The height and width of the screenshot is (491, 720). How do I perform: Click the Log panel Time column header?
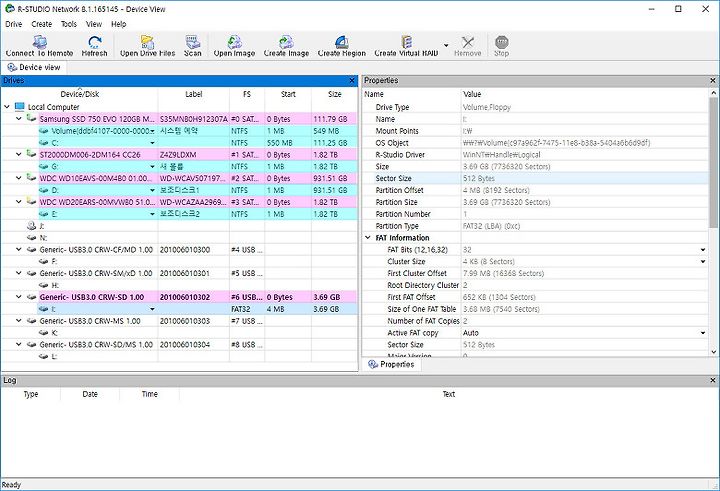point(150,394)
